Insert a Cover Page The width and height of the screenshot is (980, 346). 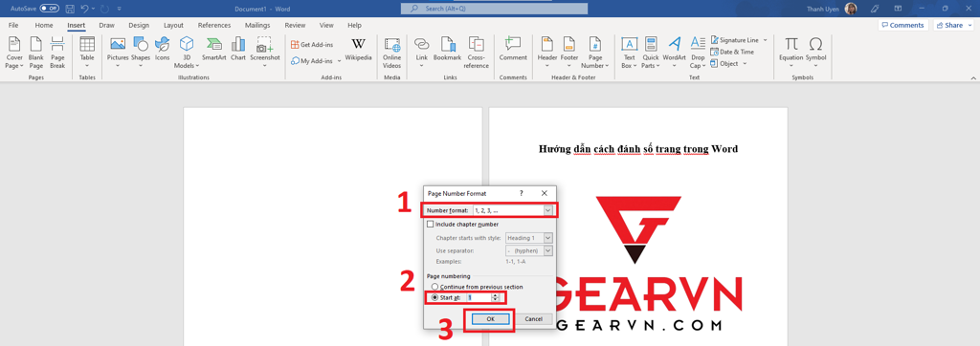click(13, 53)
